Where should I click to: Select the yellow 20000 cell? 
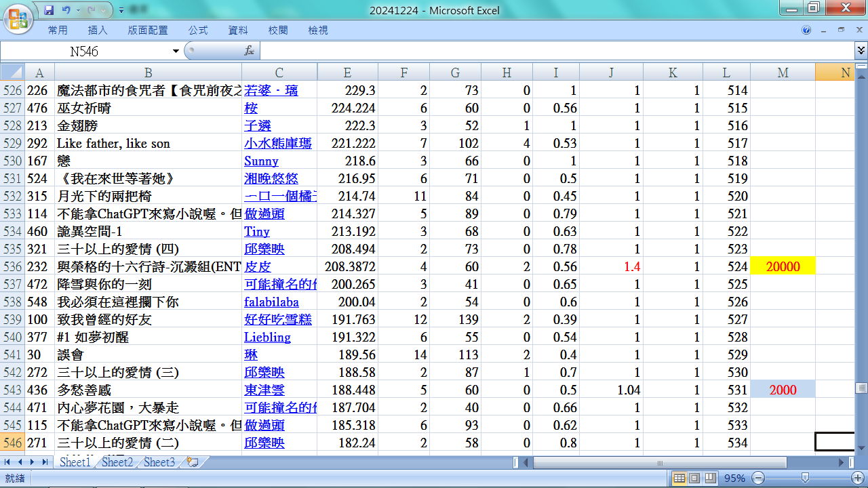pos(783,266)
